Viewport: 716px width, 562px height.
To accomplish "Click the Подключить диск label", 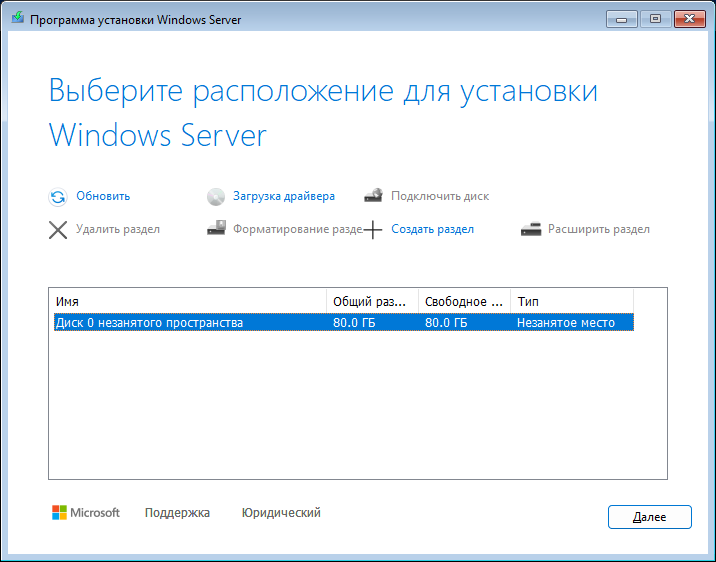I will [x=440, y=196].
